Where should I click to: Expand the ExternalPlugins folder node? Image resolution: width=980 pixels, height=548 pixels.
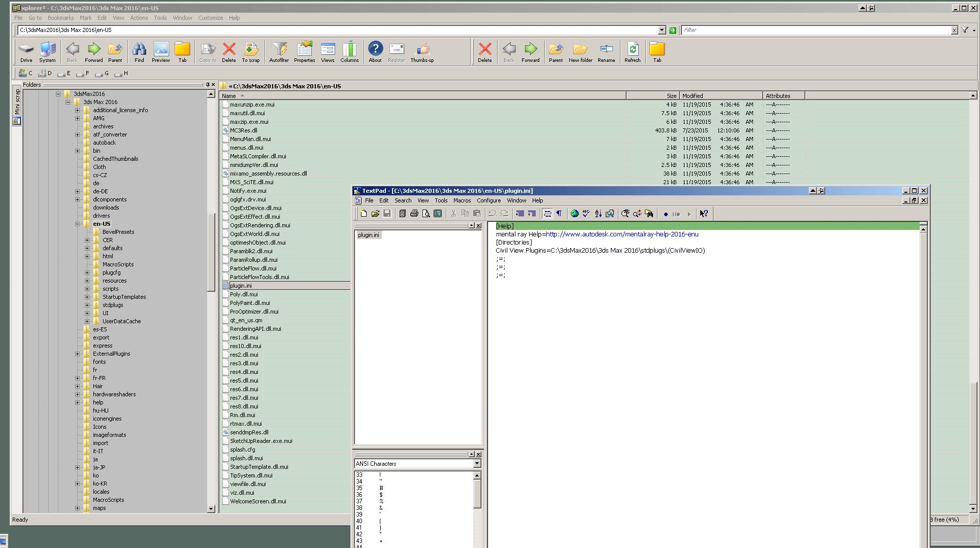[78, 354]
